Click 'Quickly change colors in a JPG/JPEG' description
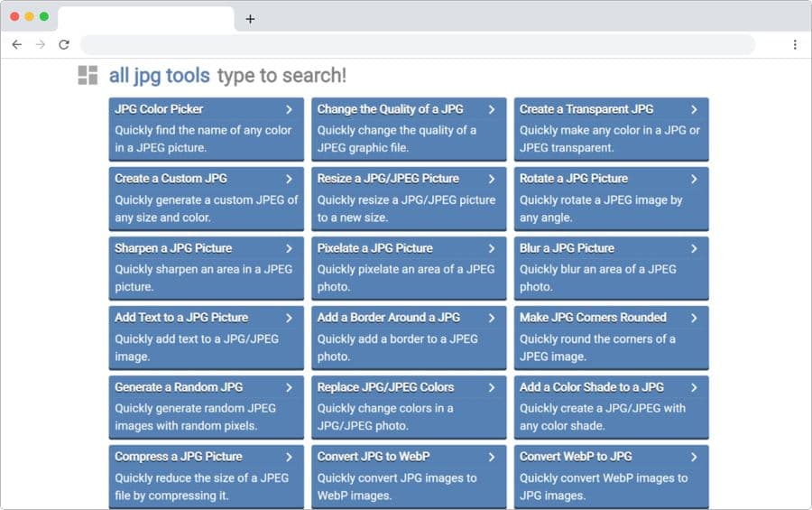Screen dimensions: 812x510 [384, 417]
